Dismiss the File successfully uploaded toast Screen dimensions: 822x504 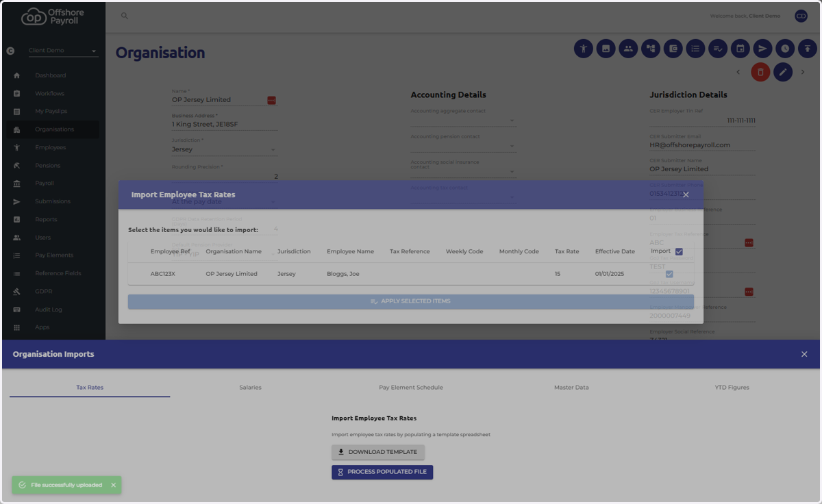tap(114, 485)
